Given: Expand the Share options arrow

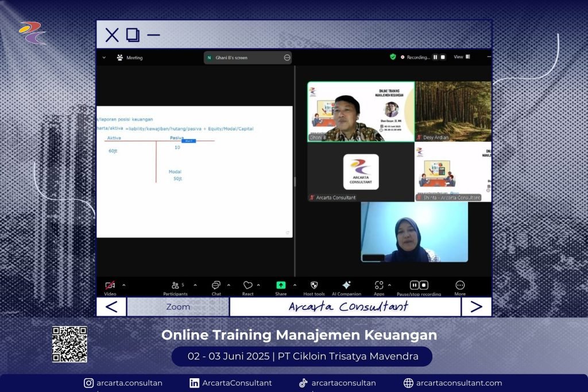Looking at the screenshot, I should [x=295, y=285].
